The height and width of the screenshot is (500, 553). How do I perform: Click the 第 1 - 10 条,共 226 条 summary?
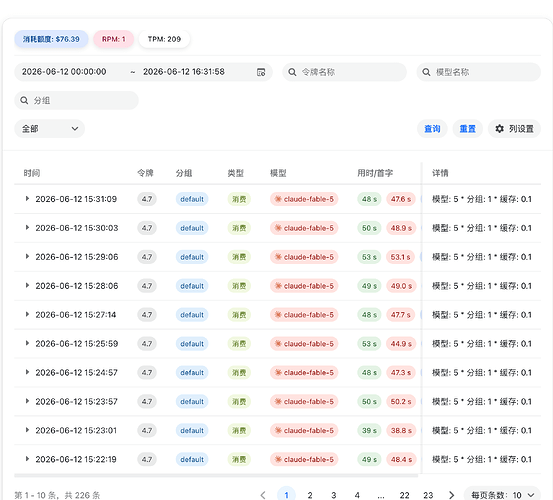(57, 495)
